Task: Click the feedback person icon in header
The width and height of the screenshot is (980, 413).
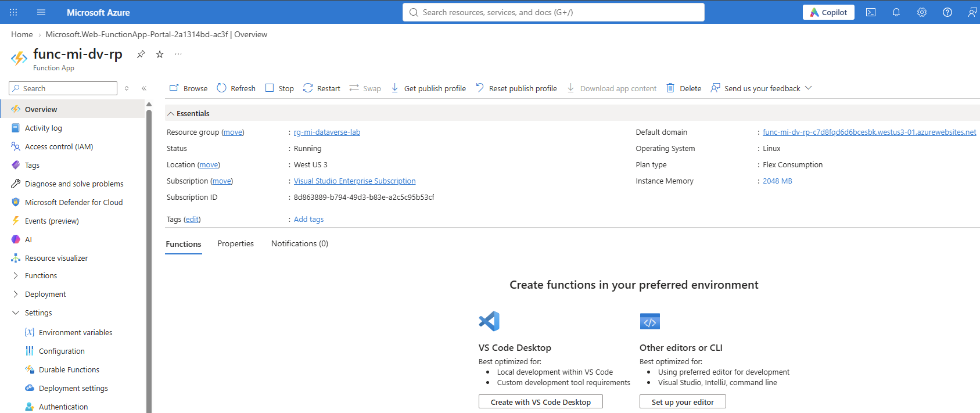Action: 972,12
